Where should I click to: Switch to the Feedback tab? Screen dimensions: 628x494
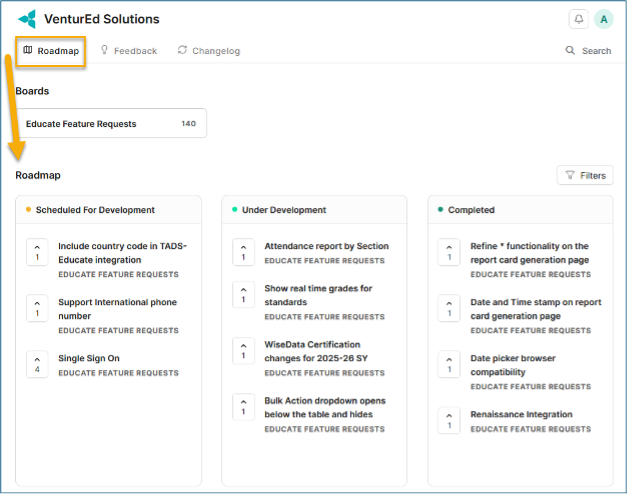(x=129, y=51)
